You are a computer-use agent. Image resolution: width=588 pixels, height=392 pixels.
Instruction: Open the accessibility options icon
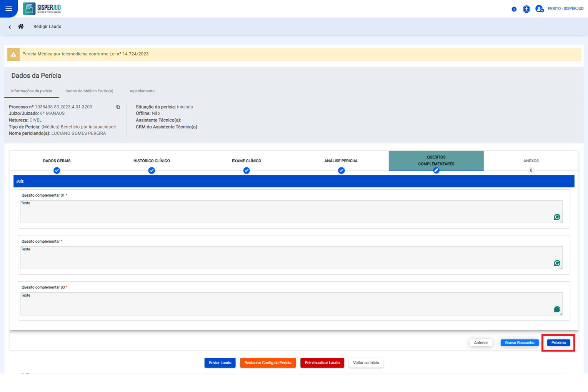[526, 9]
